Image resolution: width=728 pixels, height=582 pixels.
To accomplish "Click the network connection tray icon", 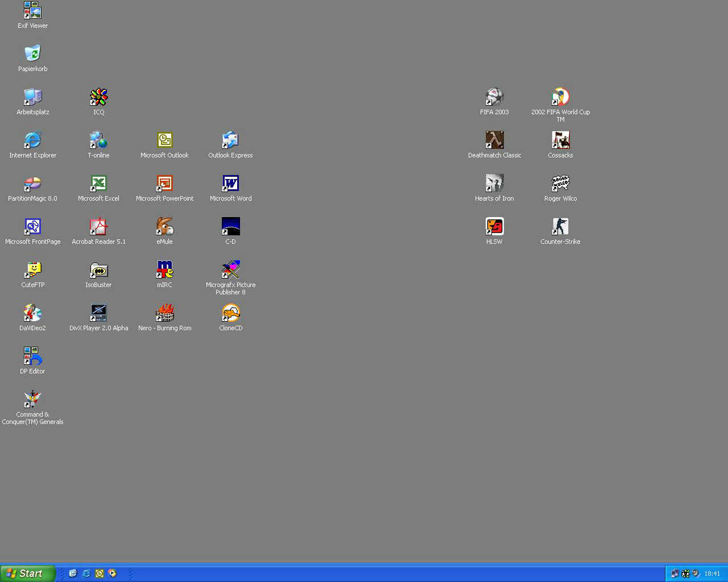I will pyautogui.click(x=675, y=573).
